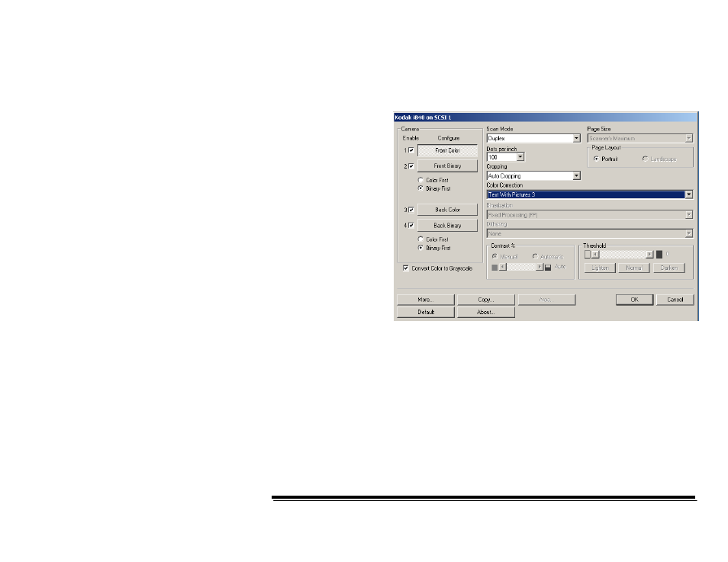The image size is (728, 562).
Task: Confirm the settings with OK
Action: 635,300
